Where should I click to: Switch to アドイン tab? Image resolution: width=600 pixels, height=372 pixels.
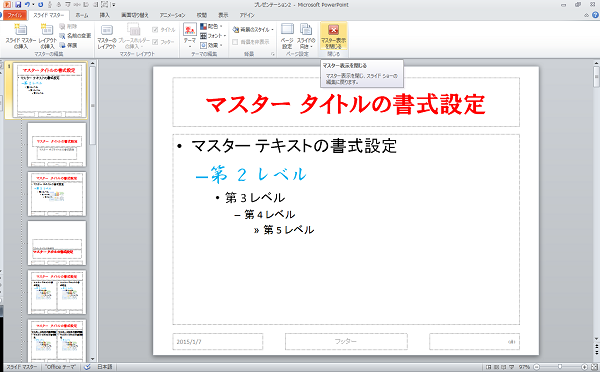pos(247,15)
